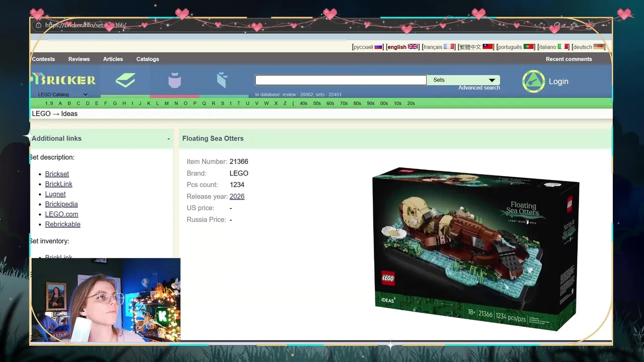
Task: Switch language via Italian flag
Action: 563,47
